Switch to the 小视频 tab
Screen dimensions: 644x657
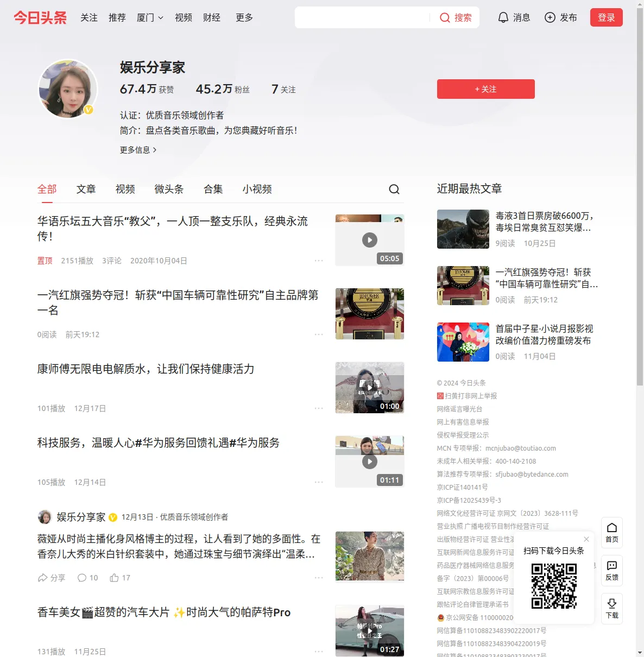click(x=257, y=189)
